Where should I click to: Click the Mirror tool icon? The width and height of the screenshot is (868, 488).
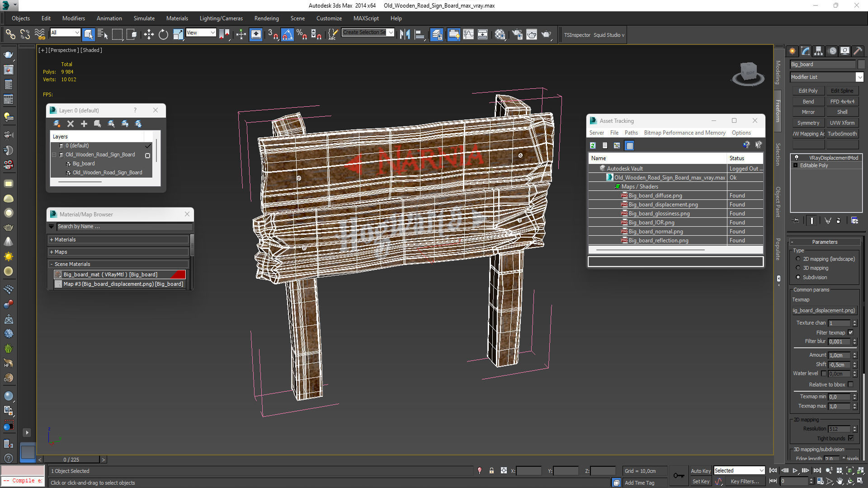click(405, 35)
